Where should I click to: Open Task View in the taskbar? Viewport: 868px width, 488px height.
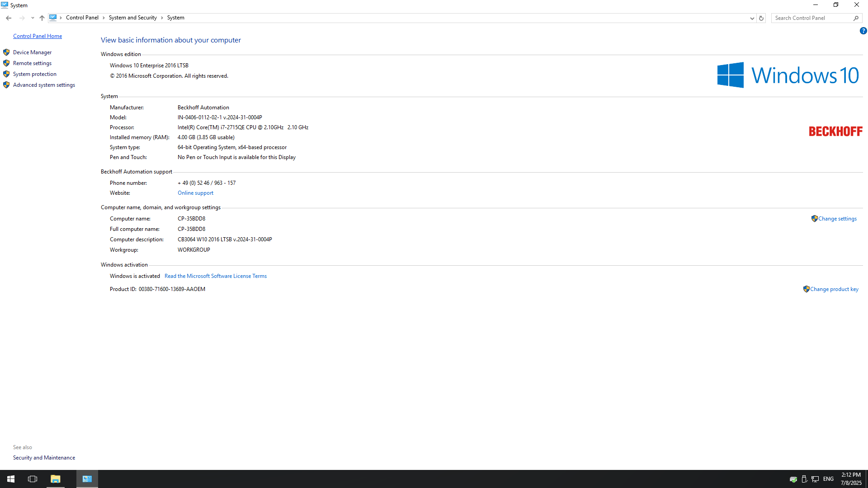(33, 479)
